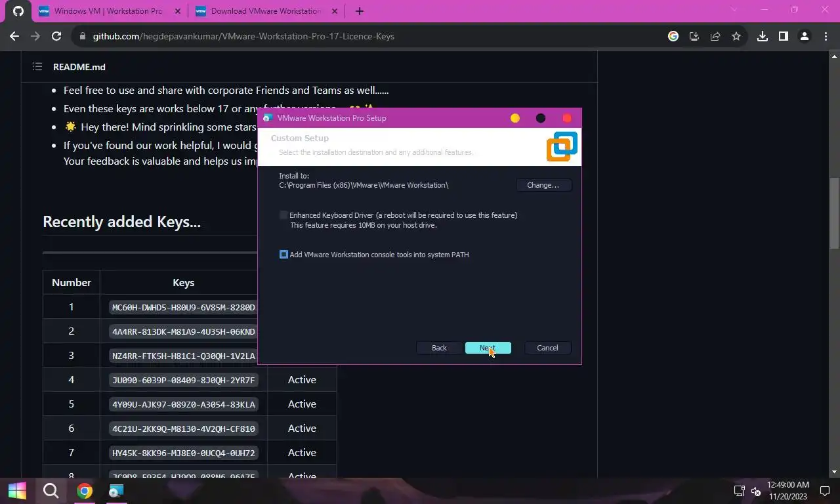The image size is (840, 504).
Task: Toggle Add console tools into system PATH
Action: click(283, 255)
